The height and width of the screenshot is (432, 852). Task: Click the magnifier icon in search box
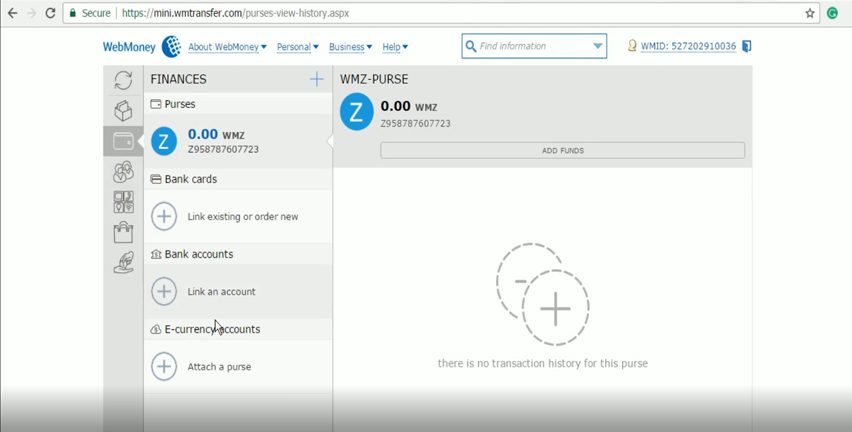[471, 46]
